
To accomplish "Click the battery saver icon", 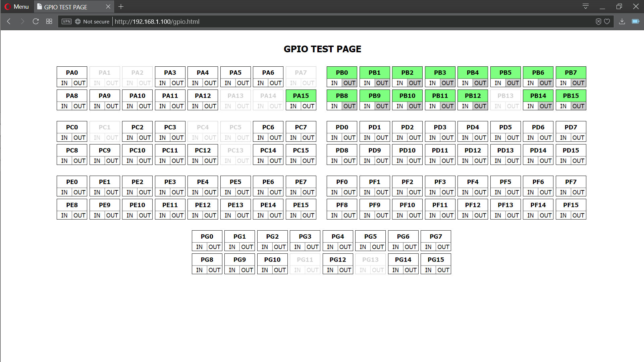I will (x=635, y=21).
